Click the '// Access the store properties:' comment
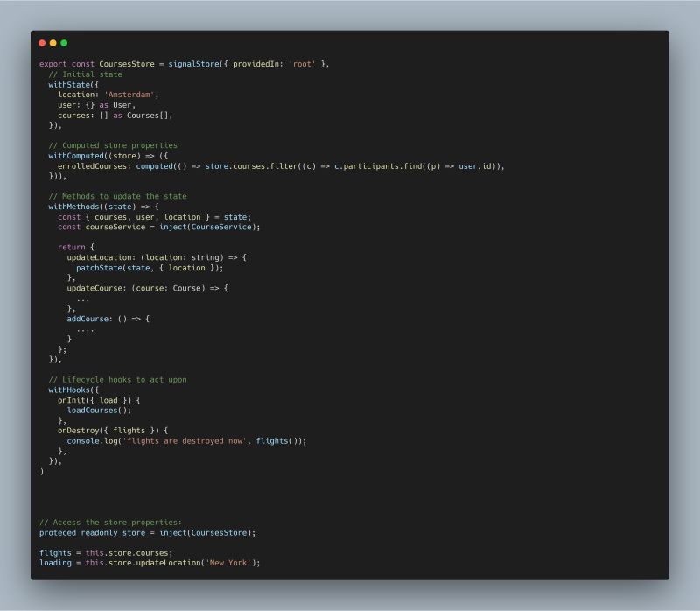This screenshot has height=611, width=700. tap(110, 522)
